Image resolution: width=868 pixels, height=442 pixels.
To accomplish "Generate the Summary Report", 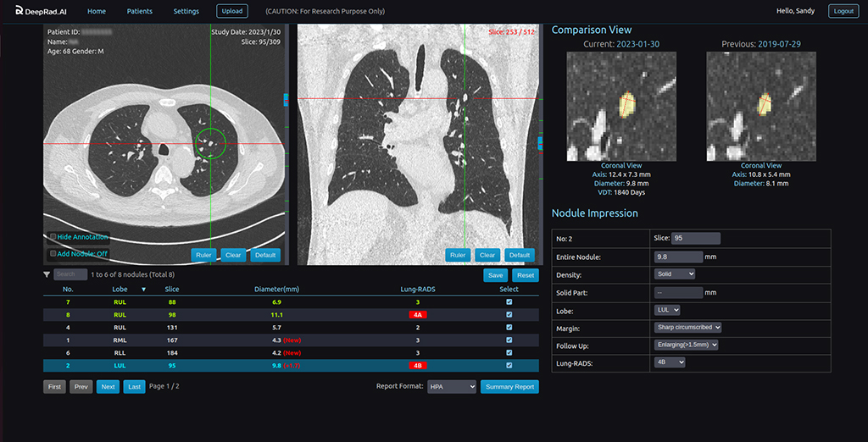I will 509,387.
